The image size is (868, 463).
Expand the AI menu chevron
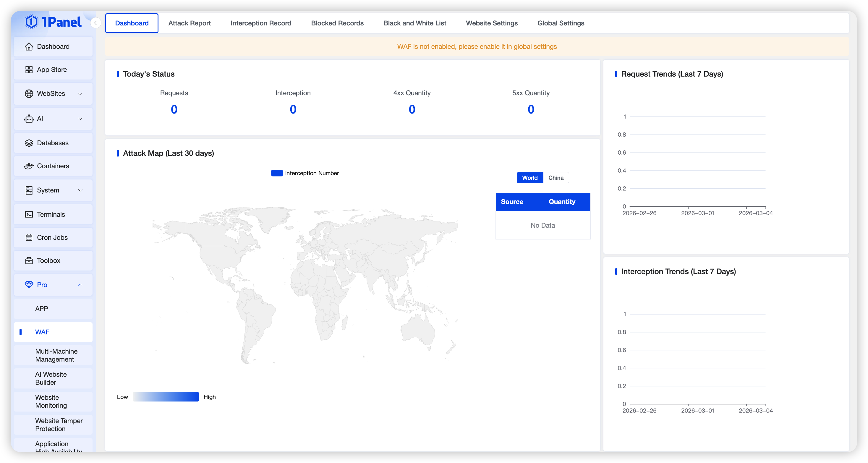80,119
